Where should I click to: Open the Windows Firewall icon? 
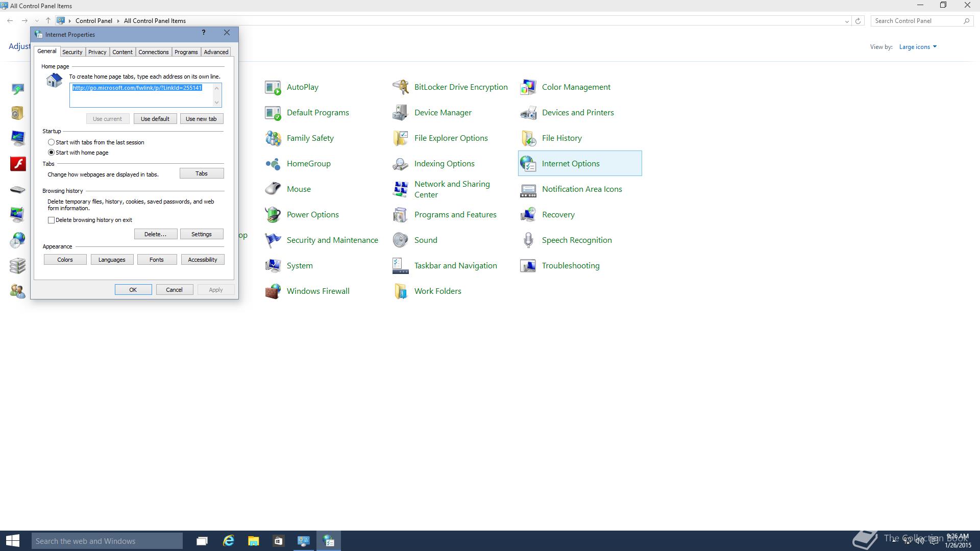pyautogui.click(x=273, y=291)
